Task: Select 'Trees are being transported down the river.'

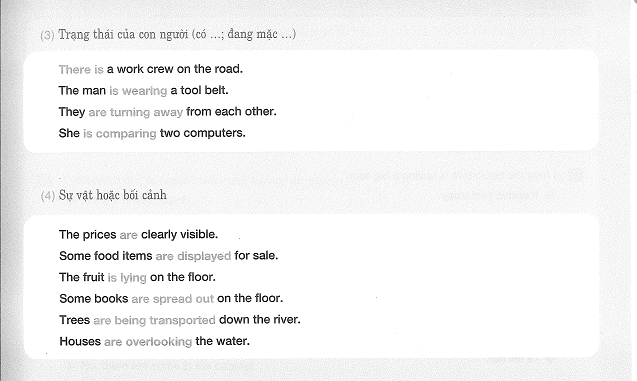Action: coord(180,320)
